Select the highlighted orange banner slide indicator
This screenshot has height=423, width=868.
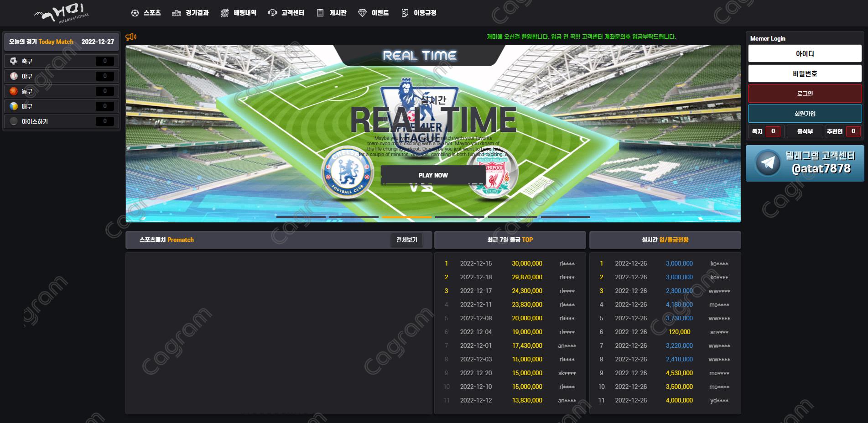click(406, 217)
